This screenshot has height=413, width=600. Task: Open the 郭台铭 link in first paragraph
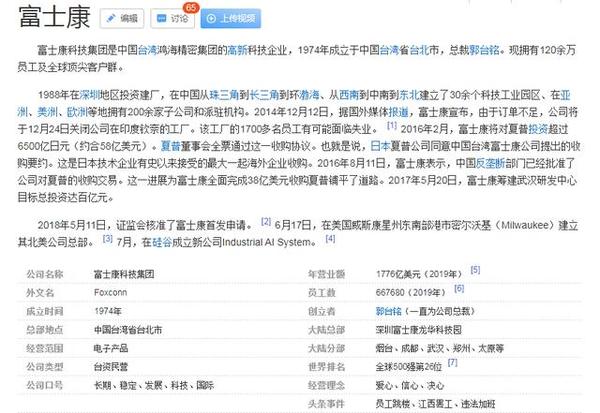coord(484,50)
